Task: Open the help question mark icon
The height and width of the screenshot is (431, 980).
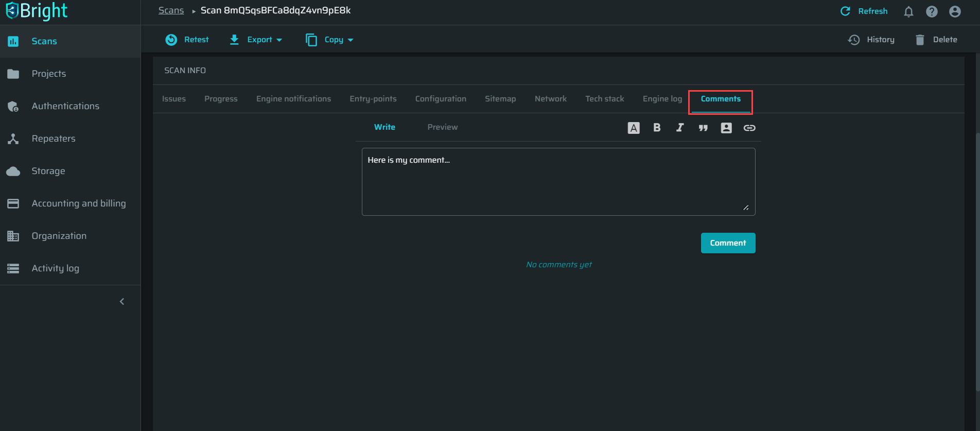Action: 932,11
